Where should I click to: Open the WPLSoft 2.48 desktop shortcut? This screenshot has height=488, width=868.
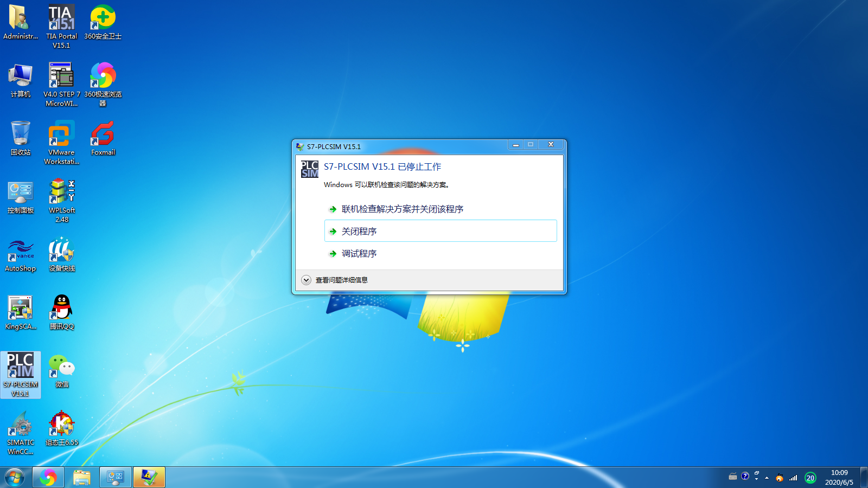click(x=61, y=192)
